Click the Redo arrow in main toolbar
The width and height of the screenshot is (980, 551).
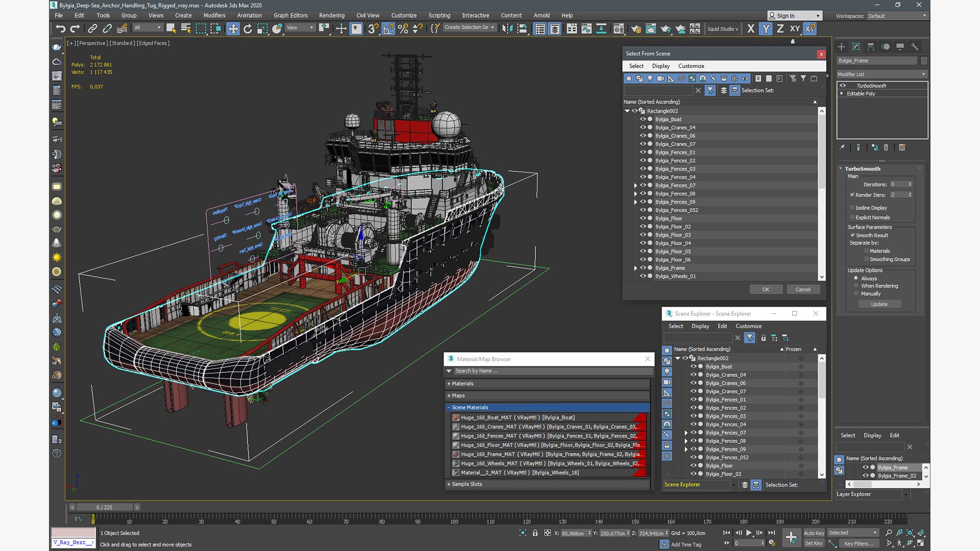(x=75, y=29)
